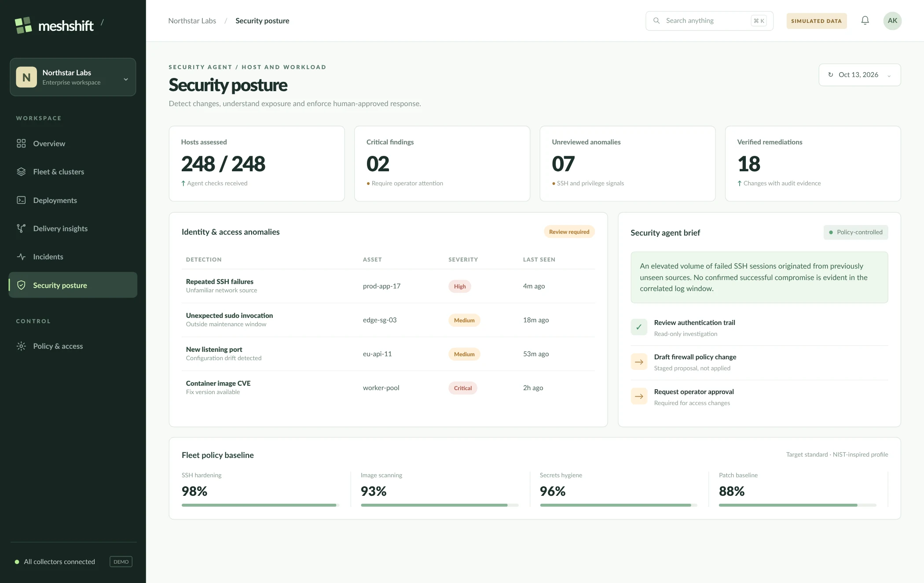The image size is (924, 583).
Task: Click the Patch baseline progress bar
Action: (x=798, y=505)
